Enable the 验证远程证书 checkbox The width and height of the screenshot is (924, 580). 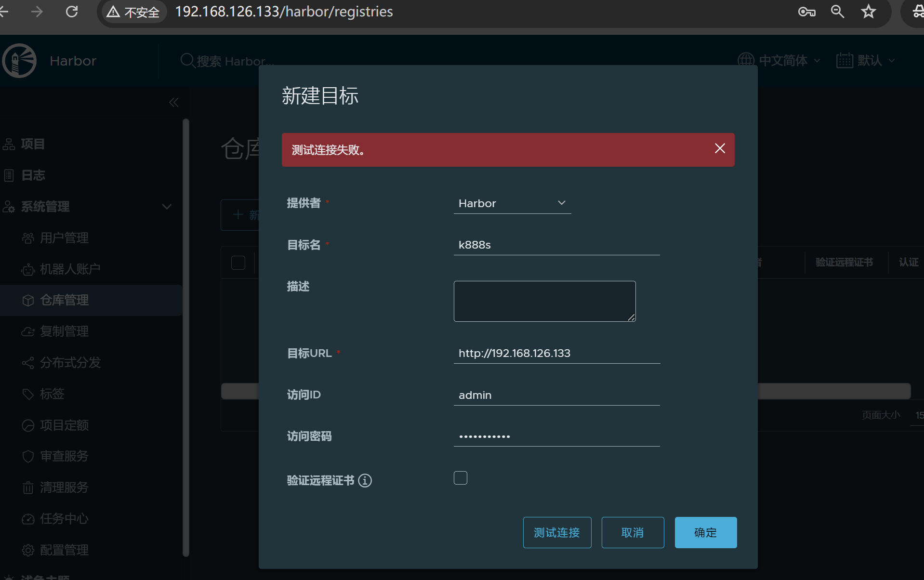click(x=461, y=478)
